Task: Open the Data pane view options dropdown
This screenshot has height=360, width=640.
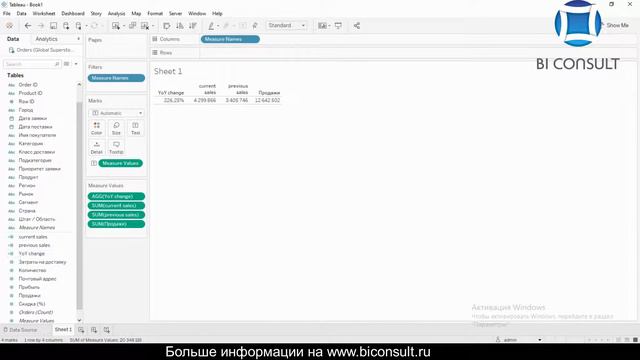Action: [x=76, y=64]
